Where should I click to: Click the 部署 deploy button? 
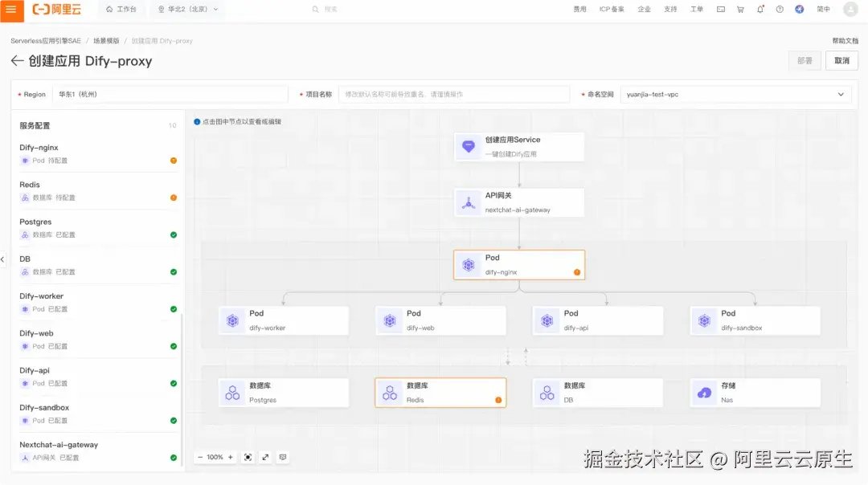tap(805, 60)
